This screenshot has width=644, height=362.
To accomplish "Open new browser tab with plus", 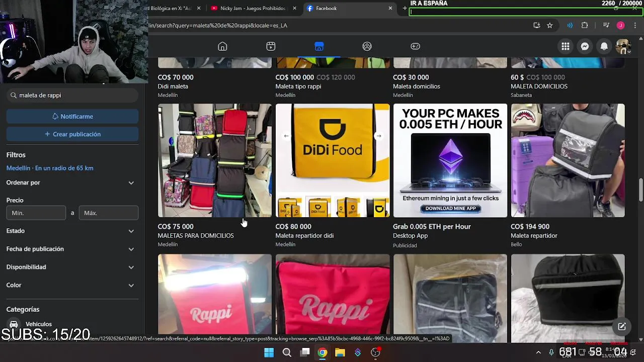I will point(405,8).
